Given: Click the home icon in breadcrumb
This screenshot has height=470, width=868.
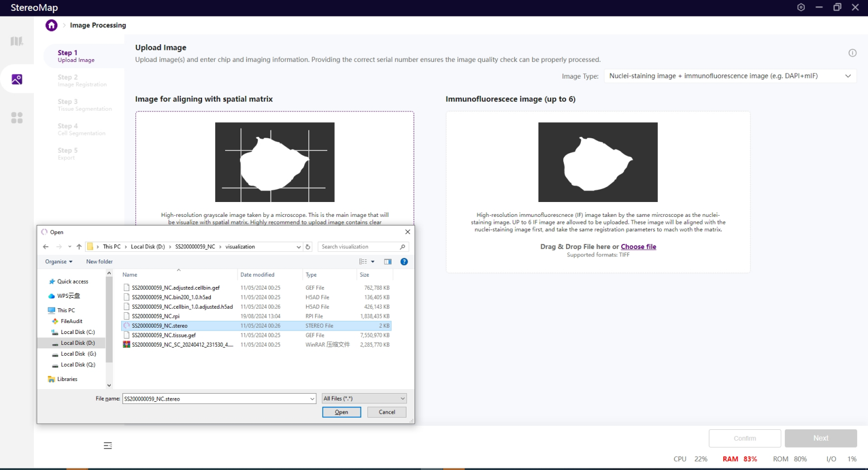Looking at the screenshot, I should tap(52, 25).
